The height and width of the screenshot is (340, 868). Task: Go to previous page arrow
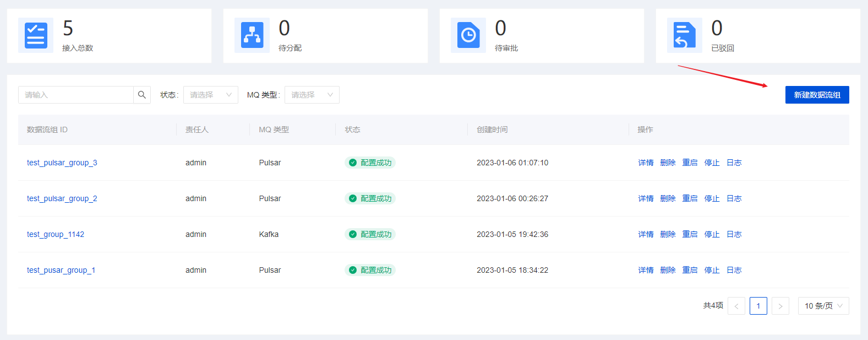tap(736, 306)
